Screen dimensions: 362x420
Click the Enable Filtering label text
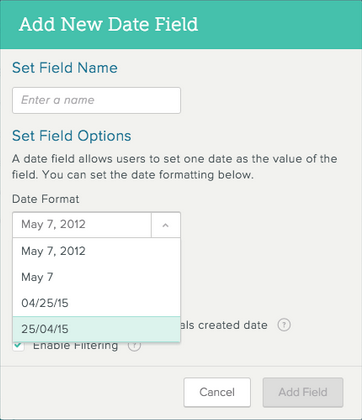click(x=75, y=346)
